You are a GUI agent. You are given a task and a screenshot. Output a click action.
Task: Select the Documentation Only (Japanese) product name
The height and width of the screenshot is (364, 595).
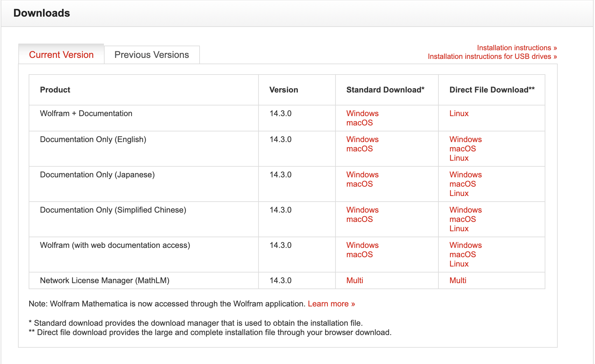pyautogui.click(x=97, y=175)
